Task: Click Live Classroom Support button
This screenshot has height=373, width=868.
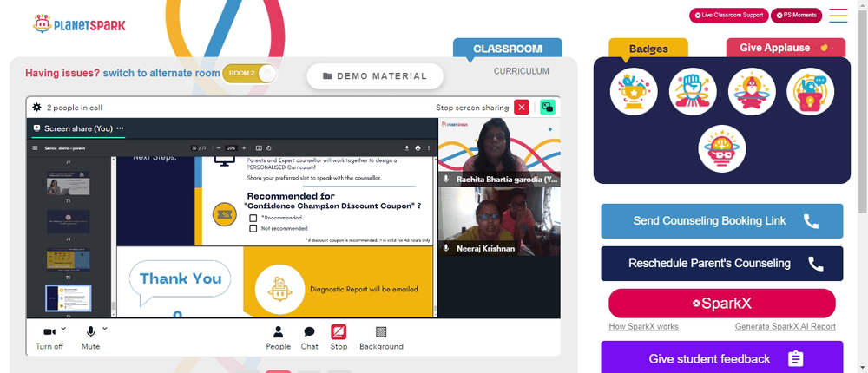Action: [728, 16]
